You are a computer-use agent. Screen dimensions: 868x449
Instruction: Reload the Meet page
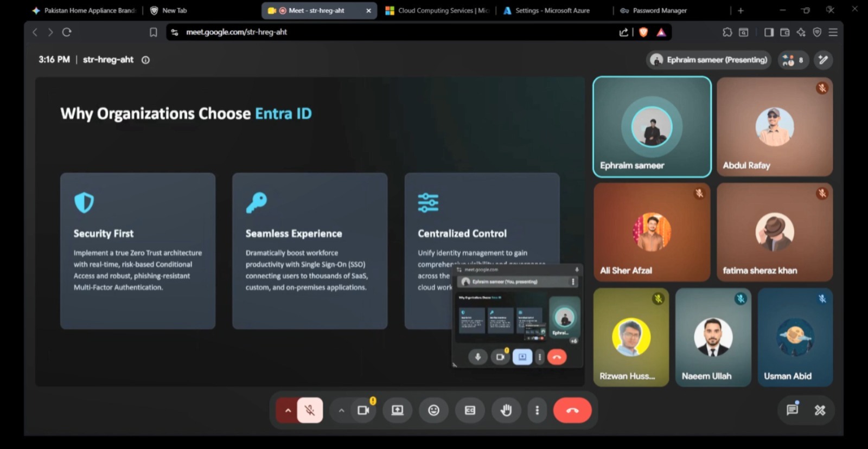click(67, 32)
